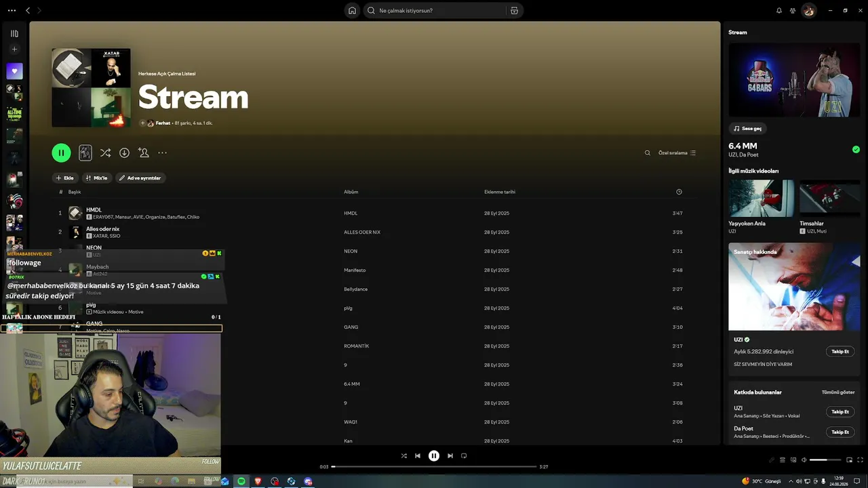
Task: Skip to the next track
Action: (450, 456)
